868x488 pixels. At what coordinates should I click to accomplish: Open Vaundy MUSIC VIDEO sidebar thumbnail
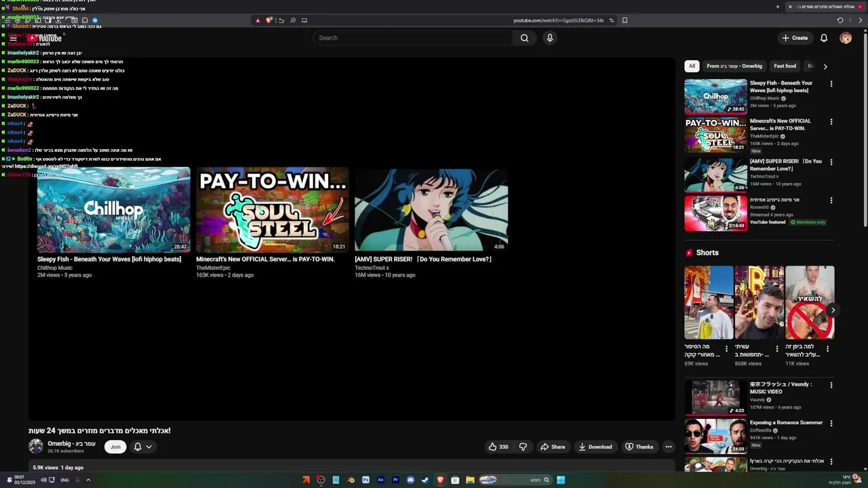(715, 397)
